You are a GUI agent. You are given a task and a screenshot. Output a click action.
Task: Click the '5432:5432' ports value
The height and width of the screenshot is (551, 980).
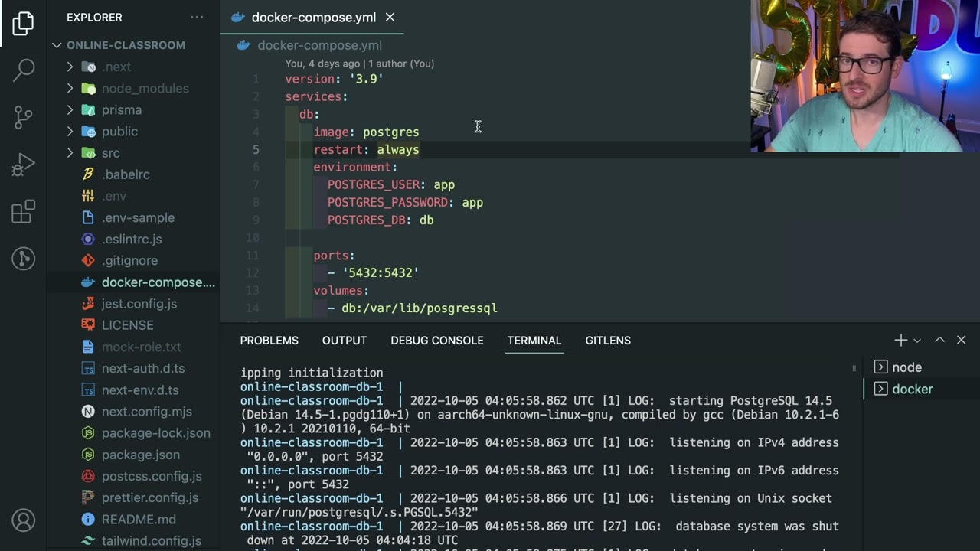381,272
